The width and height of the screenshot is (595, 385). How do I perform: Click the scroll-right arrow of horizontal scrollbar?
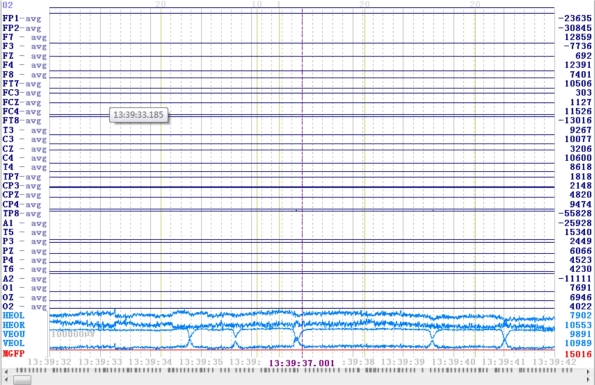589,380
